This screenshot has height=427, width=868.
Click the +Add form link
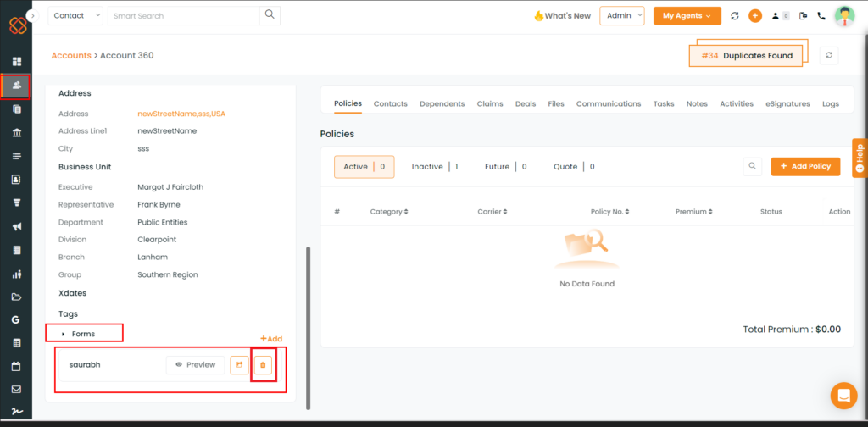click(x=271, y=339)
